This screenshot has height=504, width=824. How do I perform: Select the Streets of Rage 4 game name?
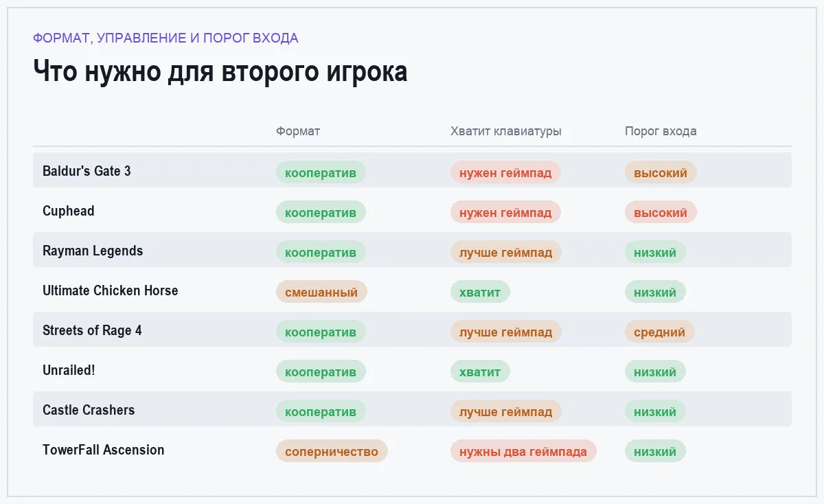(x=92, y=330)
